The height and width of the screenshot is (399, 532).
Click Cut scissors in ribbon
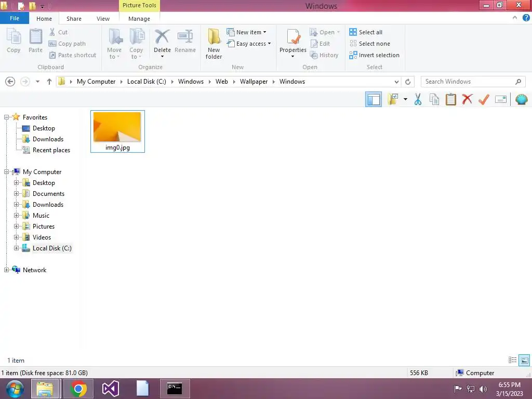click(58, 32)
